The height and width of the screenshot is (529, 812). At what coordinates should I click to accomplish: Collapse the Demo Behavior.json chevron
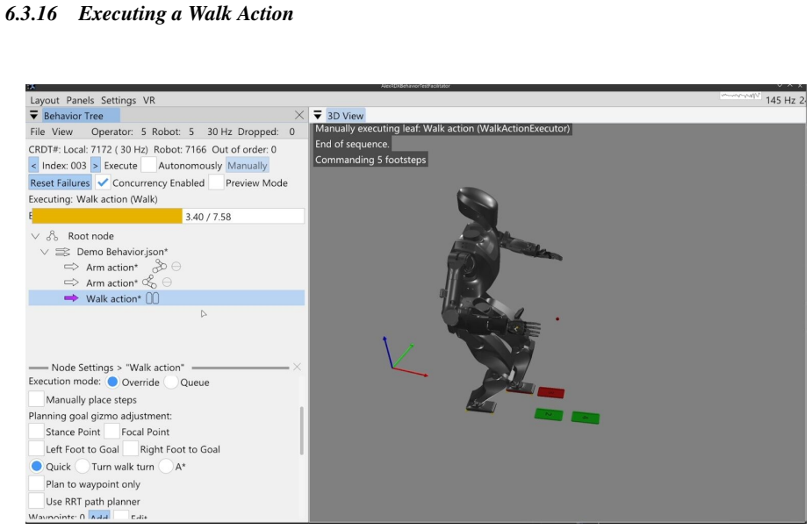(x=45, y=252)
